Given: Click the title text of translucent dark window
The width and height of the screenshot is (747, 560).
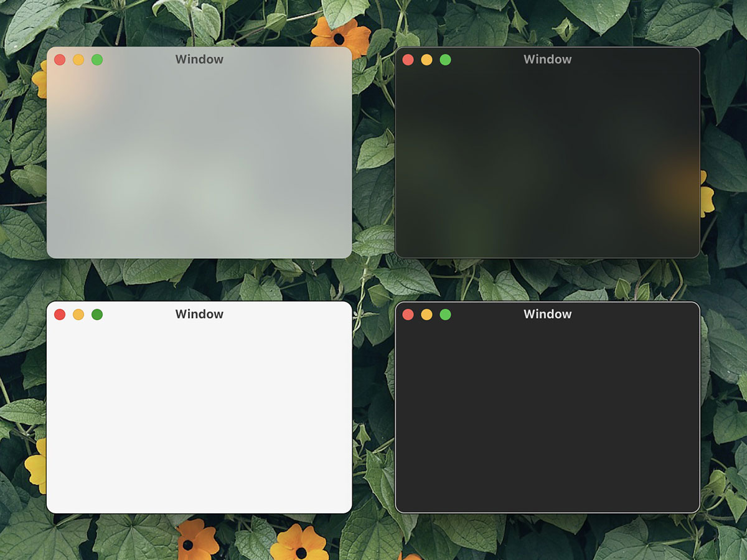Looking at the screenshot, I should [x=547, y=60].
